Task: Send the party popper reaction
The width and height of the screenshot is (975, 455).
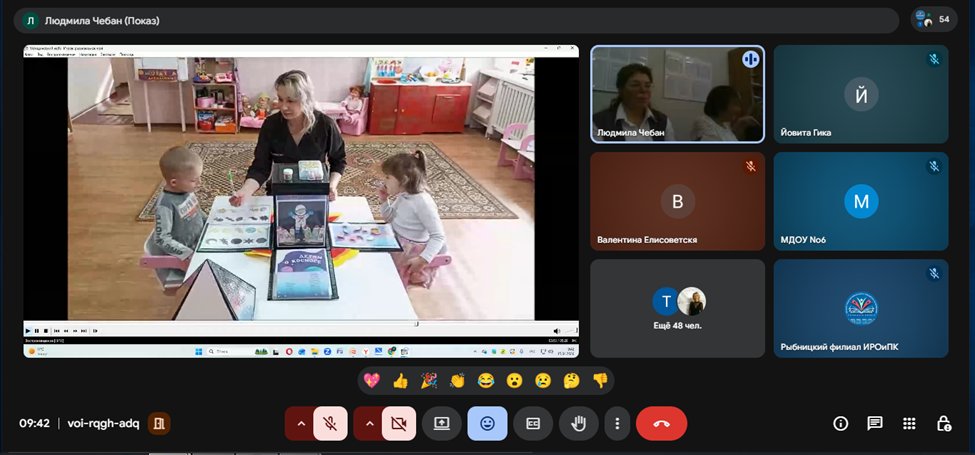Action: coord(429,380)
